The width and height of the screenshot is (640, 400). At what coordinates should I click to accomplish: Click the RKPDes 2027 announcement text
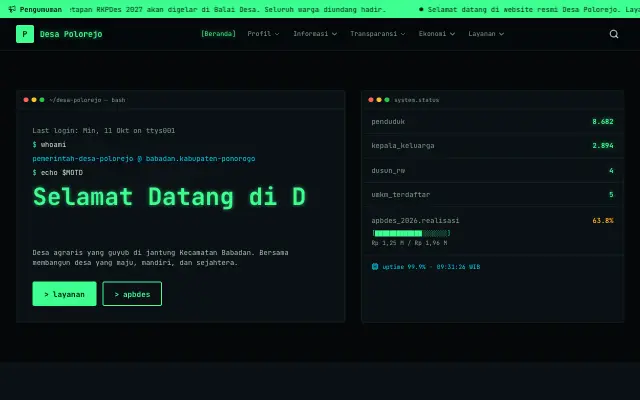227,9
